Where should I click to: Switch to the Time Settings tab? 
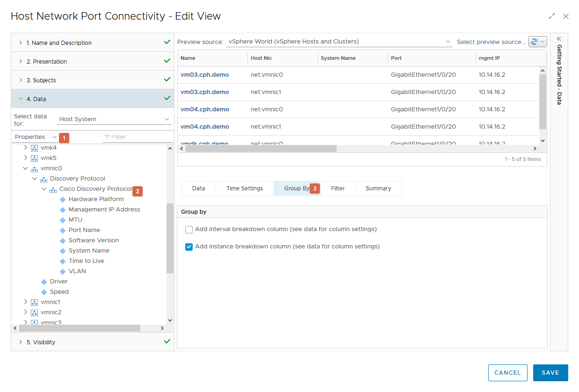point(245,189)
